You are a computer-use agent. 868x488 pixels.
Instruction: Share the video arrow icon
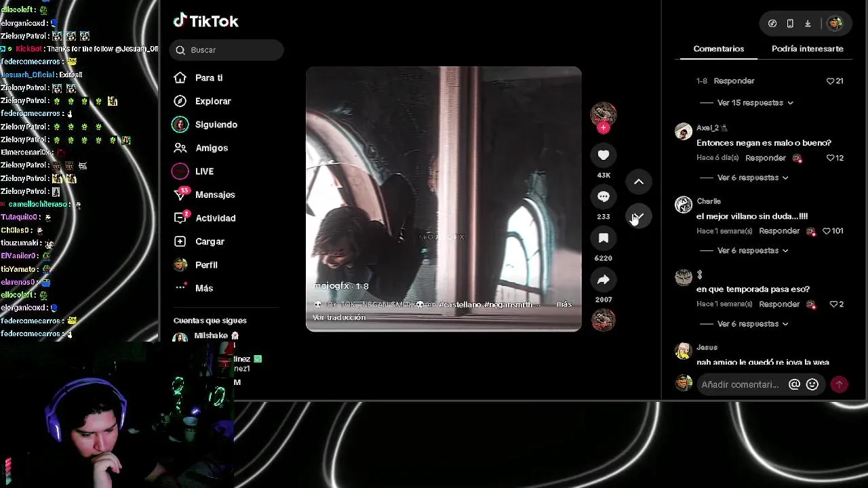(x=603, y=279)
